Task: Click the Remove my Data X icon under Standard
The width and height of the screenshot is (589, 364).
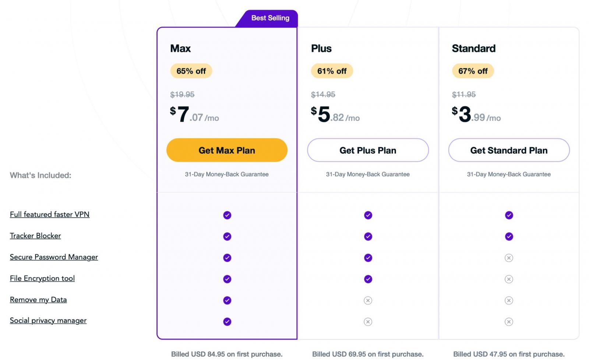Action: (509, 301)
